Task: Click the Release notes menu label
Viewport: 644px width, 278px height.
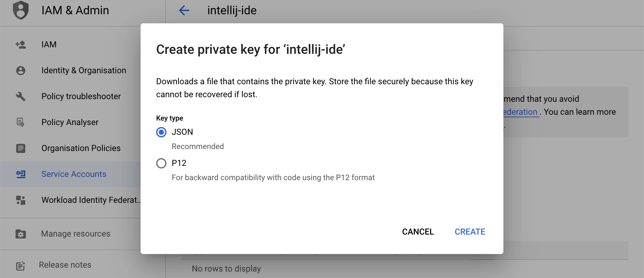Action: tap(65, 265)
